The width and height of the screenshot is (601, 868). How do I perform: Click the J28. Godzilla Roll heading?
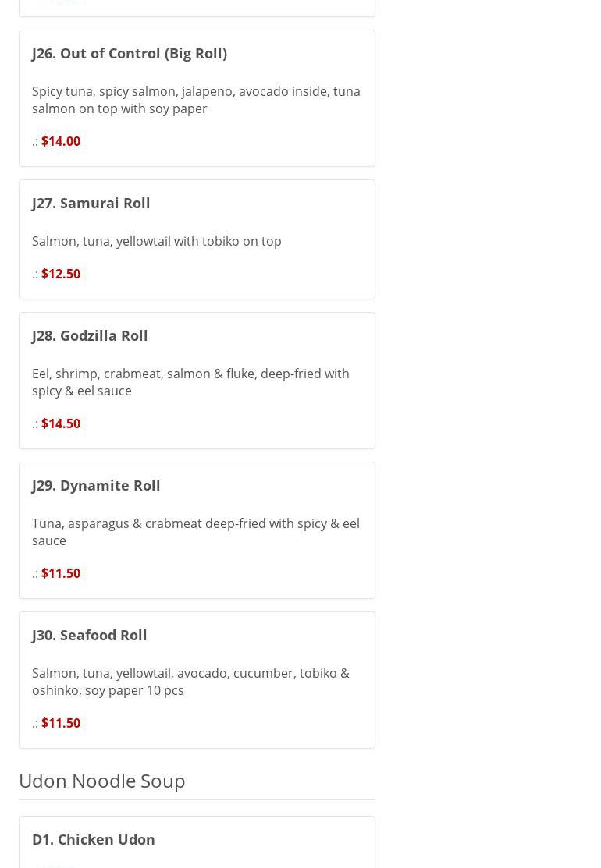(90, 335)
